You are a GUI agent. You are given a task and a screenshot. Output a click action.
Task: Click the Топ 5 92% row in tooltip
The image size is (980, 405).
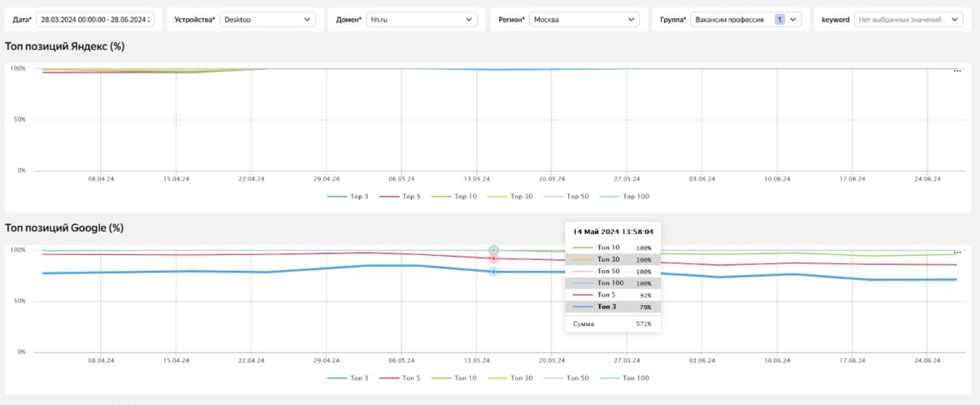click(x=613, y=295)
